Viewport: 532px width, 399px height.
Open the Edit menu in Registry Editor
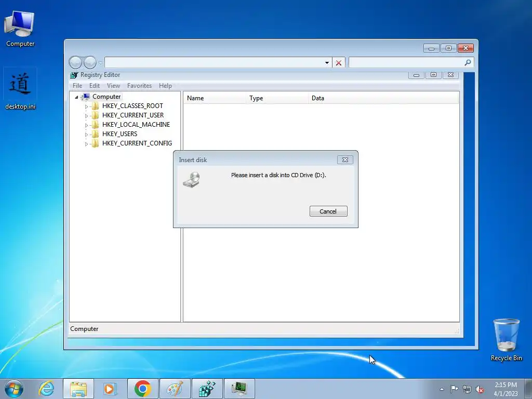point(95,86)
